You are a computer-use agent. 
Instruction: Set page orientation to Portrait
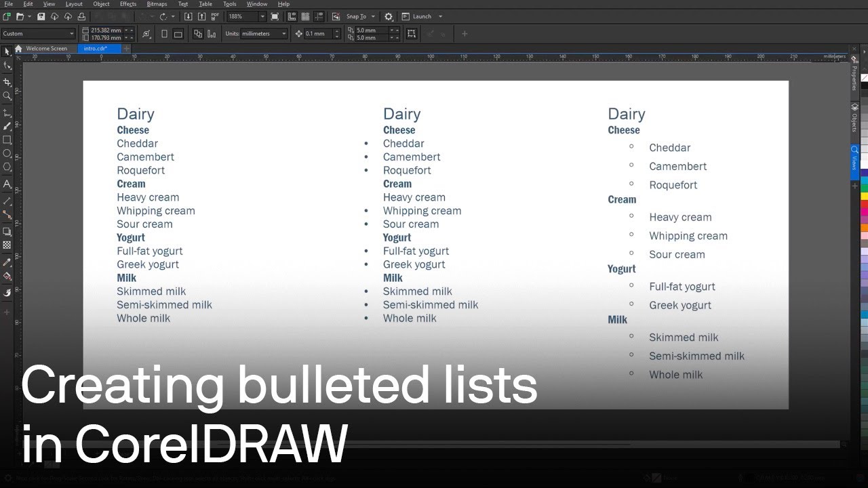click(x=165, y=33)
